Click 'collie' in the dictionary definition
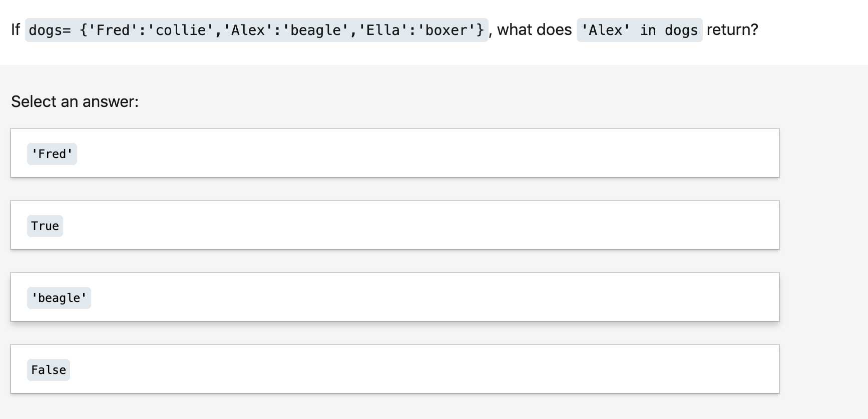This screenshot has width=868, height=419. [181, 30]
